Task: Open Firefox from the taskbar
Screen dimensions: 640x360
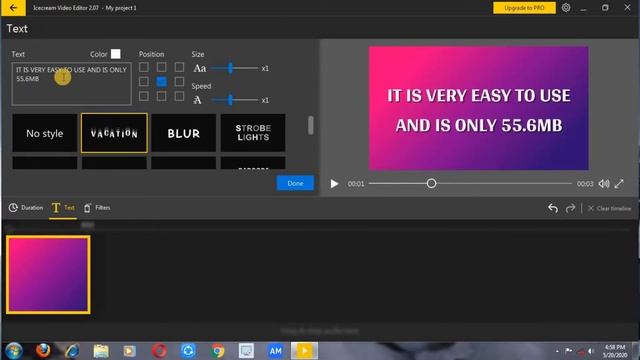Action: 43,351
